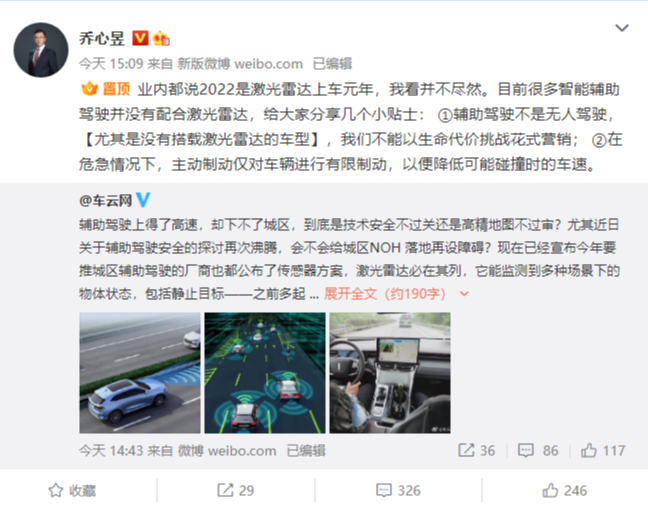Viewport: 648px width, 506px height.
Task: Click the orange V verification badge
Action: (x=140, y=38)
